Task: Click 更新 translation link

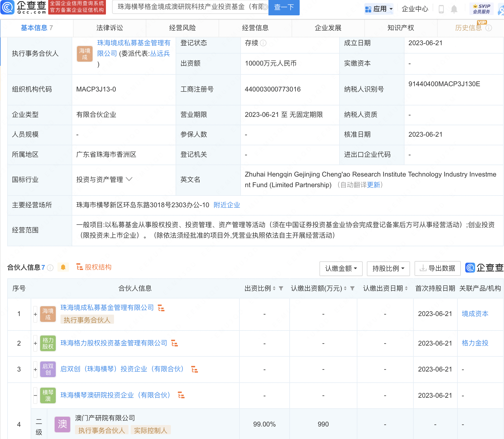Action: [374, 185]
